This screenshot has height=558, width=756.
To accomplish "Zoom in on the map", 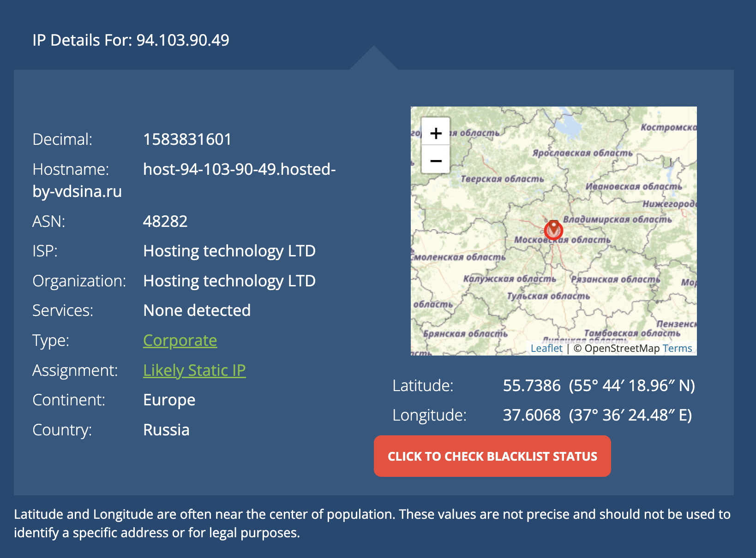I will 436,133.
